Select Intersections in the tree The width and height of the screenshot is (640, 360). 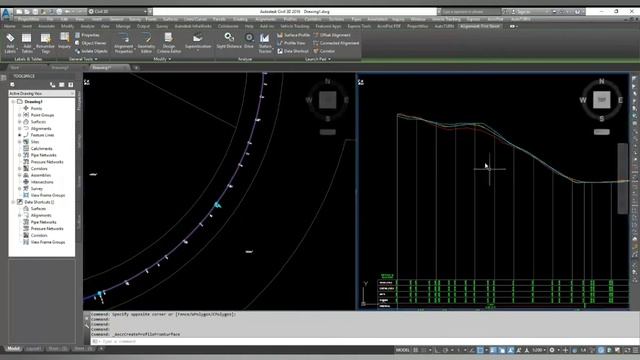coord(42,182)
